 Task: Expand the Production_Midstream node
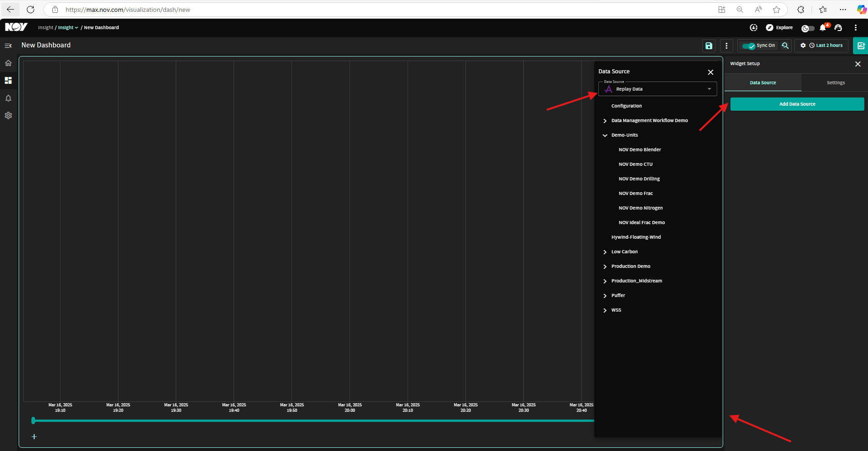click(605, 281)
